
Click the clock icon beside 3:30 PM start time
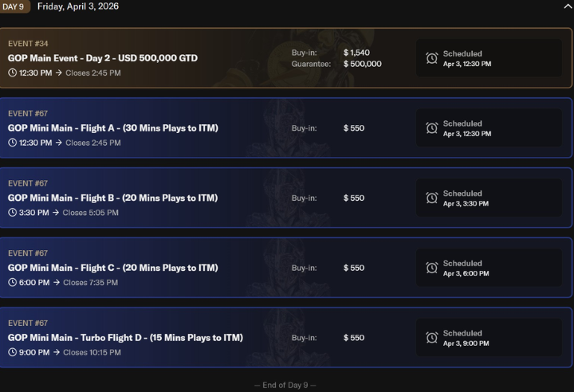click(x=13, y=213)
